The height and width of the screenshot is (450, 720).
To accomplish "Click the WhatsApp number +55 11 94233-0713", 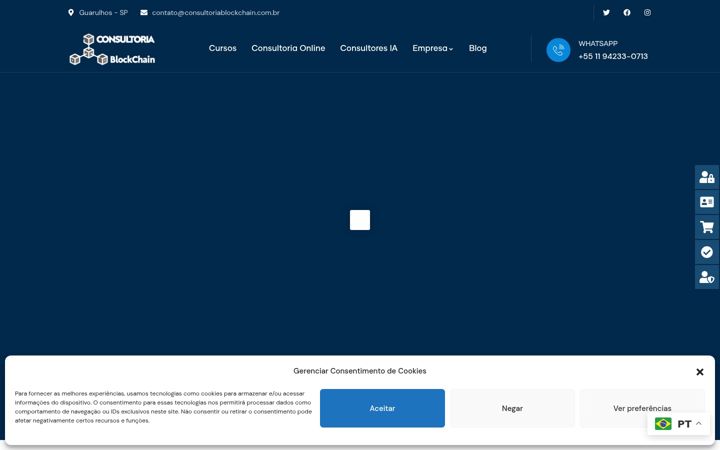I will (x=613, y=56).
